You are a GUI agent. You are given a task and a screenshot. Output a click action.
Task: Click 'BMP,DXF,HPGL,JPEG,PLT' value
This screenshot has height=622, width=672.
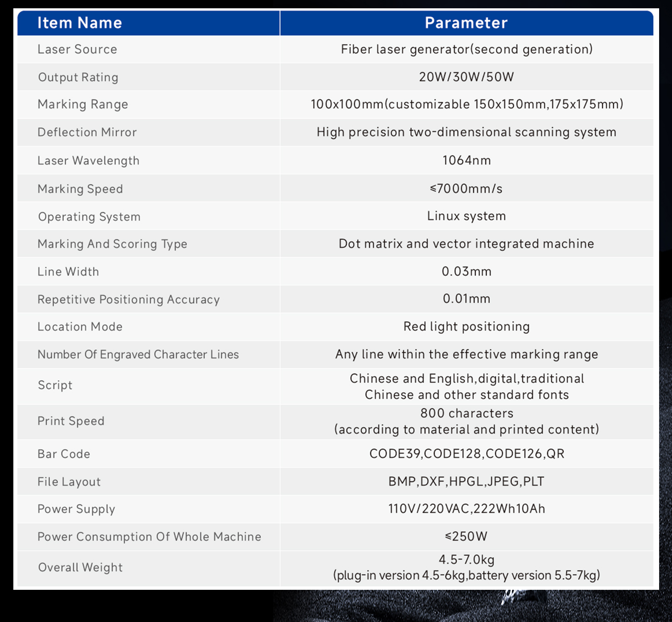pos(466,481)
